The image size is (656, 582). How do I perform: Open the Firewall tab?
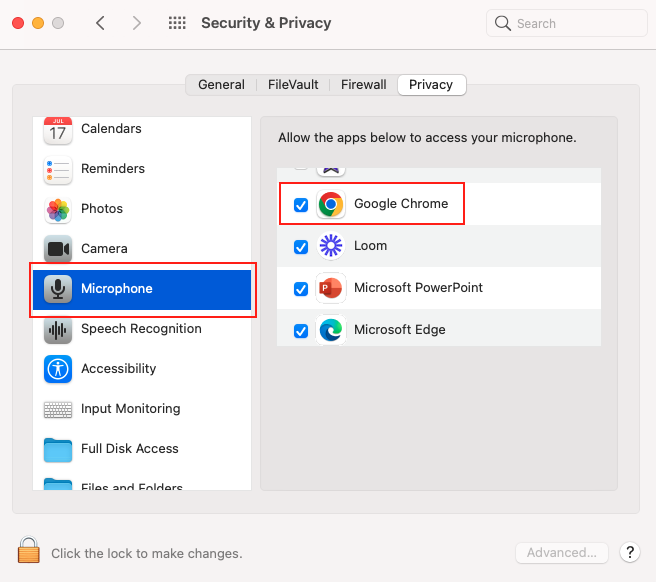(x=363, y=85)
